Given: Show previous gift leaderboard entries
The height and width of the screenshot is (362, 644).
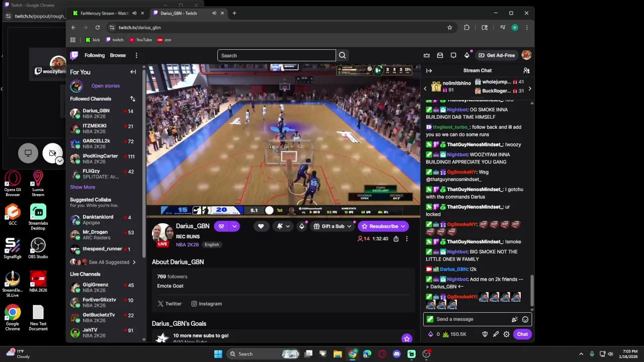Looking at the screenshot, I should (x=425, y=88).
